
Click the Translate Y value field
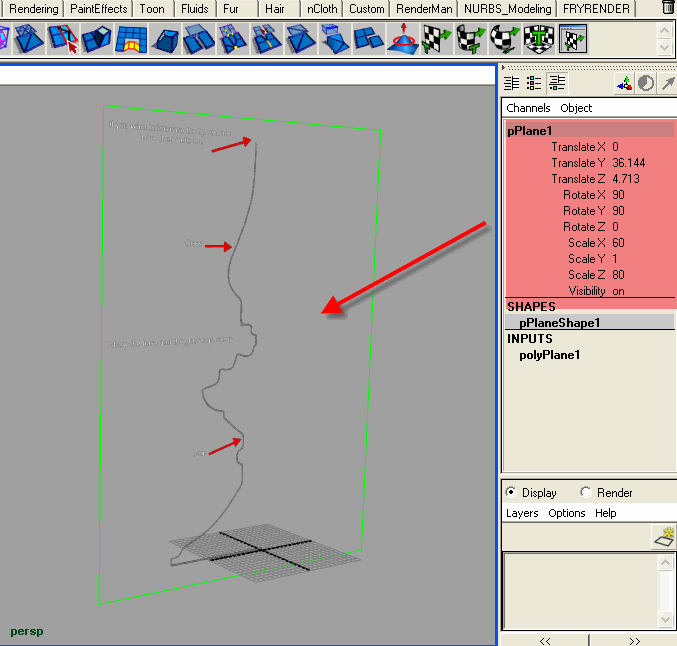coord(628,163)
